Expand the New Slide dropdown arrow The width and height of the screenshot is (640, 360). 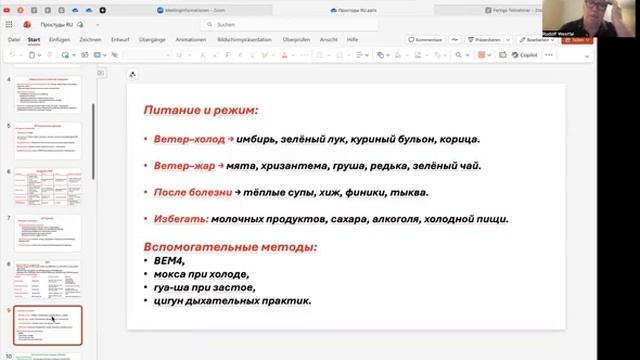pyautogui.click(x=74, y=55)
